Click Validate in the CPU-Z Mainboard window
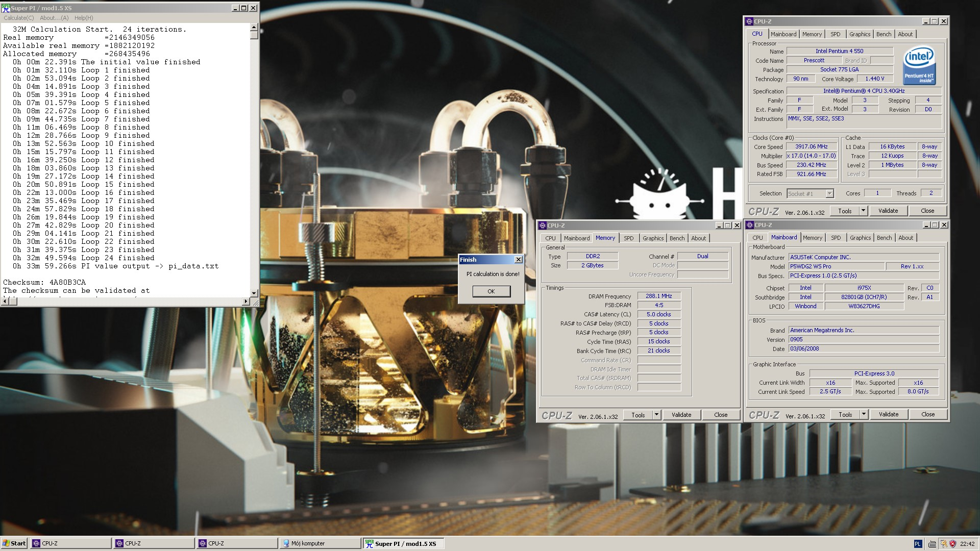Image resolution: width=980 pixels, height=551 pixels. (889, 414)
